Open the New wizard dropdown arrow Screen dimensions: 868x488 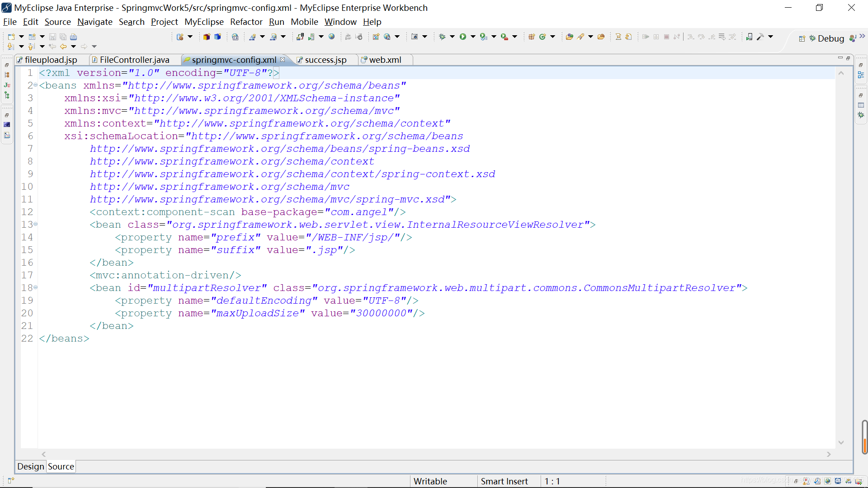21,37
